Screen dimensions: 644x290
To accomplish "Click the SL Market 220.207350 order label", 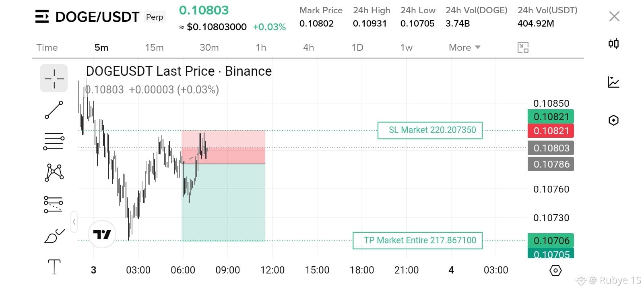I will point(430,130).
